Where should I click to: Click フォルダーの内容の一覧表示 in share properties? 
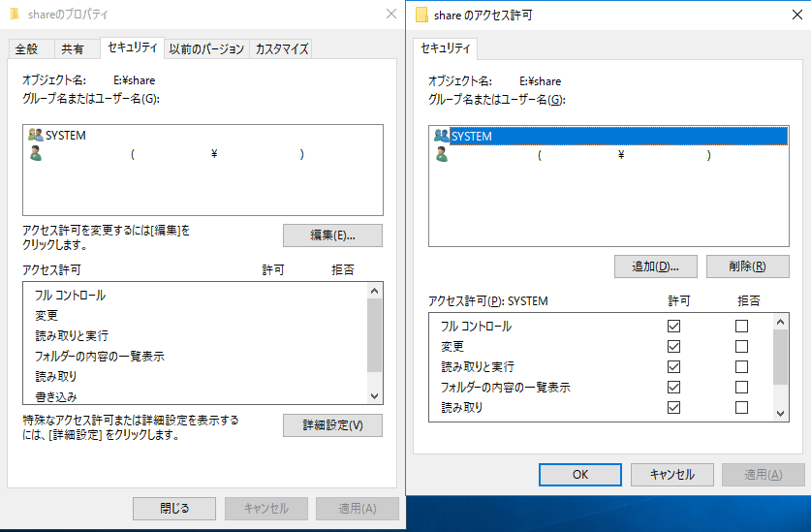[x=196, y=356]
